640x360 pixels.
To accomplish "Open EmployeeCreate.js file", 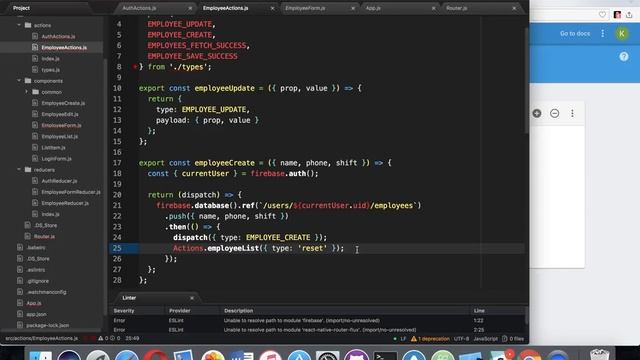I will (x=63, y=103).
